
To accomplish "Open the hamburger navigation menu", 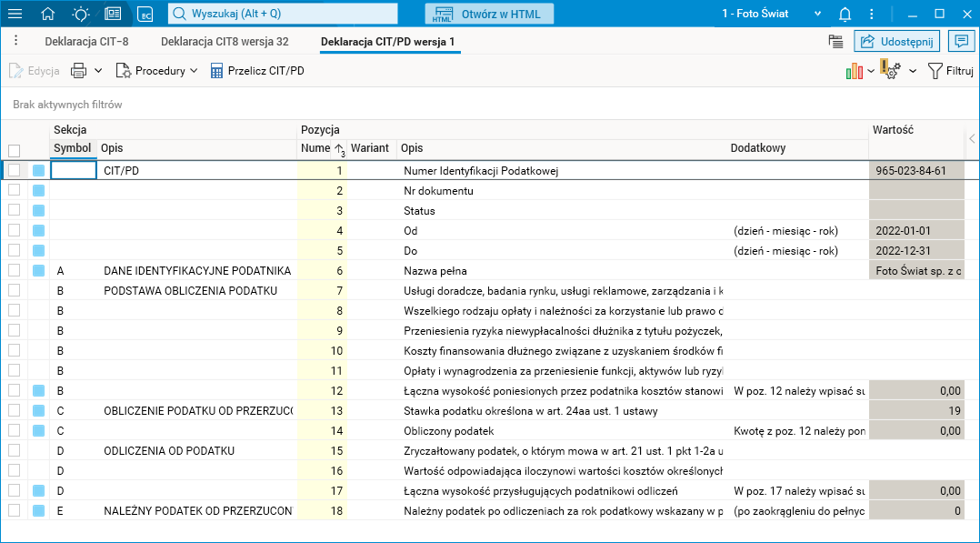I will (15, 14).
